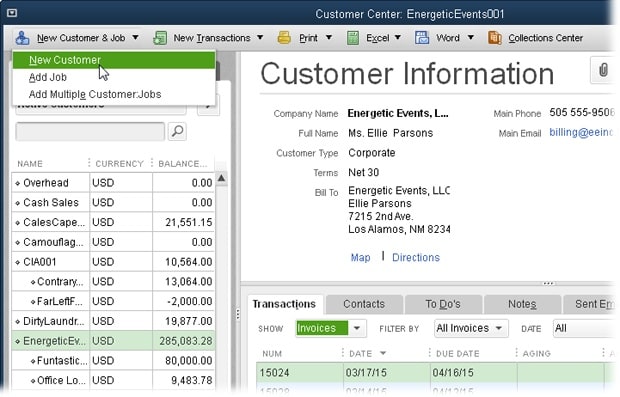
Task: Open the Word dropdown arrow
Action: [471, 38]
